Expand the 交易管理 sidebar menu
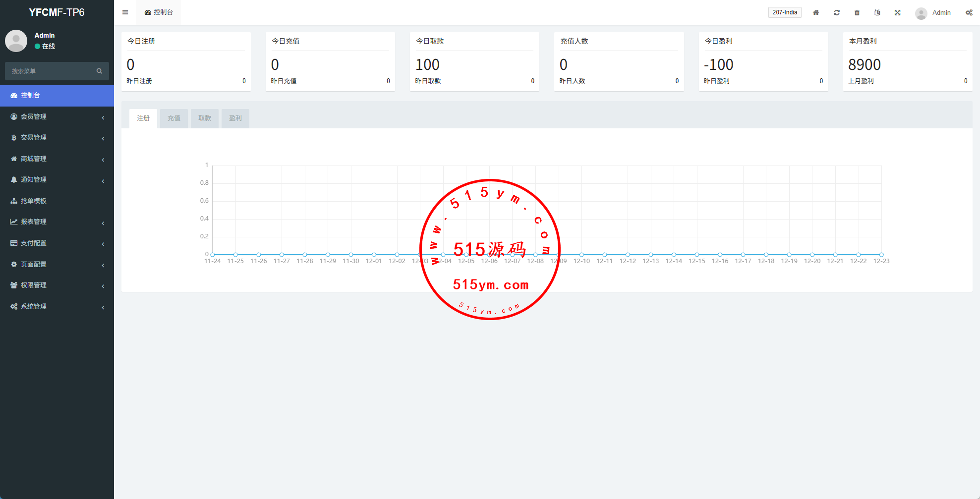 click(57, 138)
